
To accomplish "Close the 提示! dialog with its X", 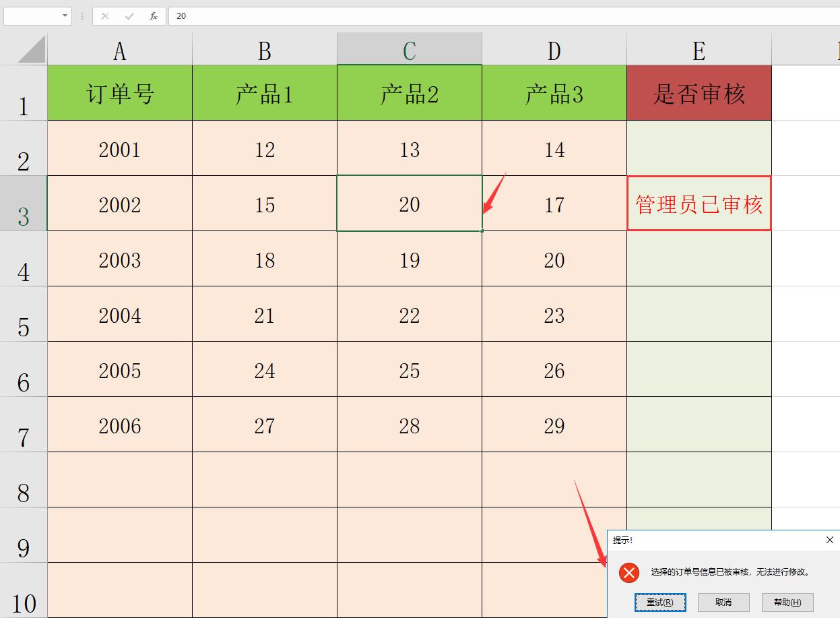I will tap(829, 540).
